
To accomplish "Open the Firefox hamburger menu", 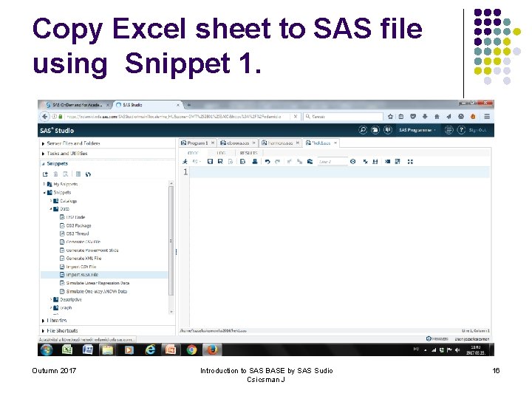I will (x=487, y=117).
